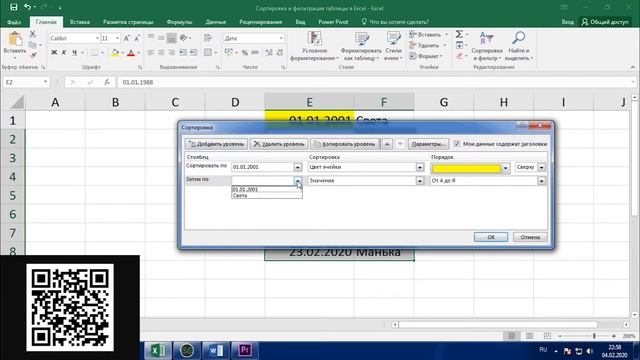Open the 'Сверху' position dropdown
Image resolution: width=640 pixels, height=360 pixels.
coord(541,167)
